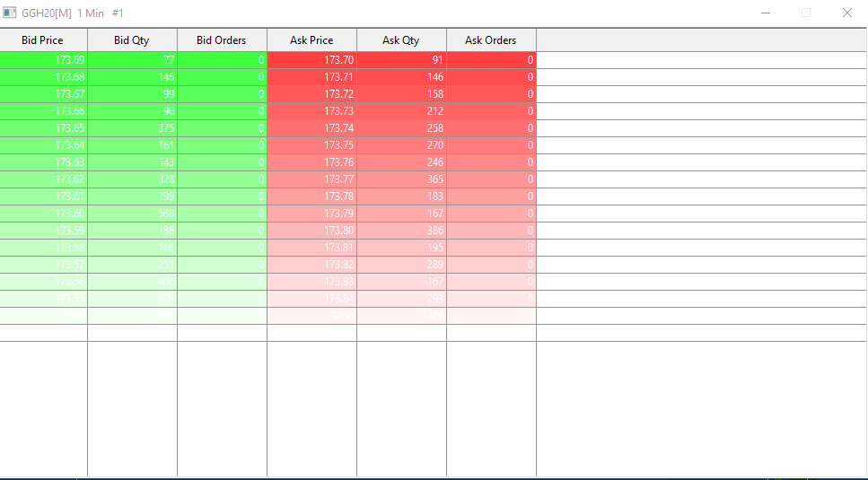
Task: Select ask price 173.77
Action: (311, 179)
